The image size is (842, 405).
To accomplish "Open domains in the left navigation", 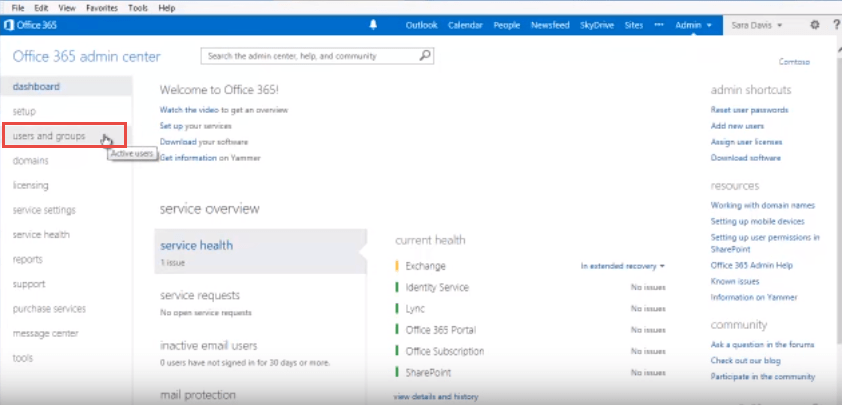I will pyautogui.click(x=31, y=161).
